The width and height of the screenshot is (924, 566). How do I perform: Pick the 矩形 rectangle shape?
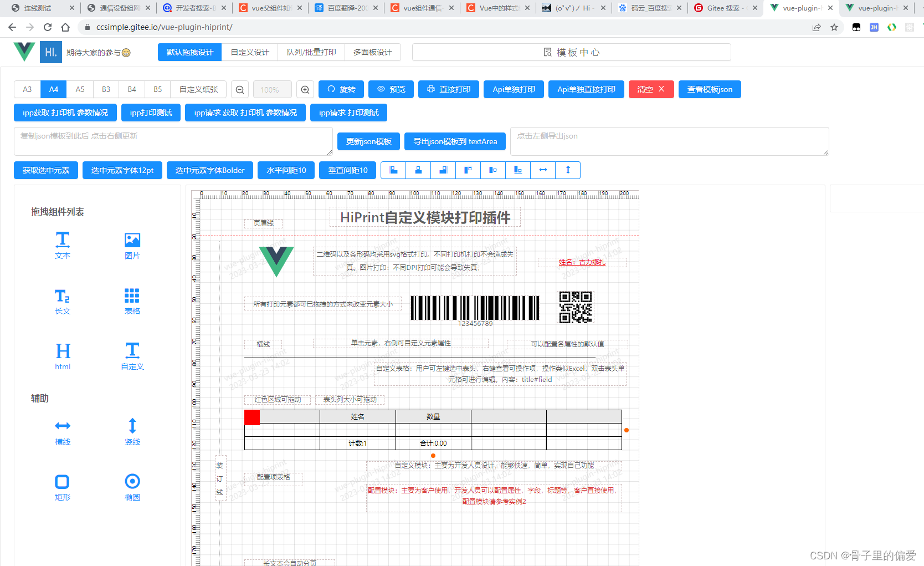[63, 487]
